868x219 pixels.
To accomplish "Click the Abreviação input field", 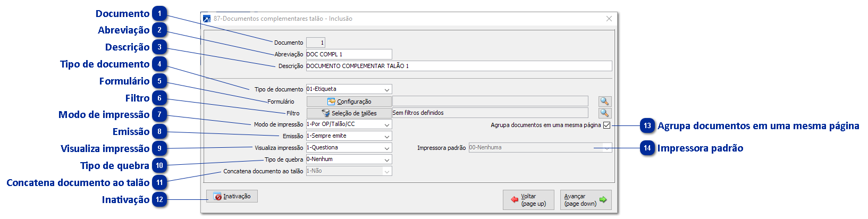I will pyautogui.click(x=349, y=54).
